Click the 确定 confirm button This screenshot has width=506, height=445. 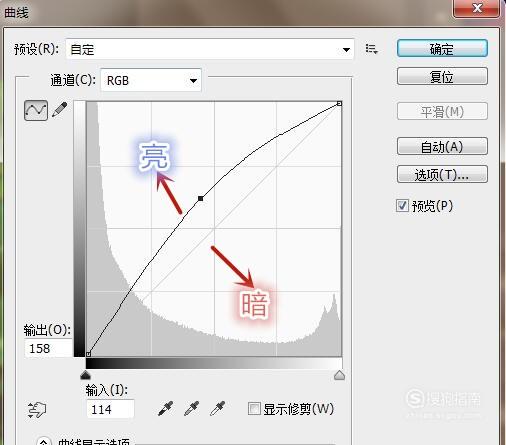(442, 49)
